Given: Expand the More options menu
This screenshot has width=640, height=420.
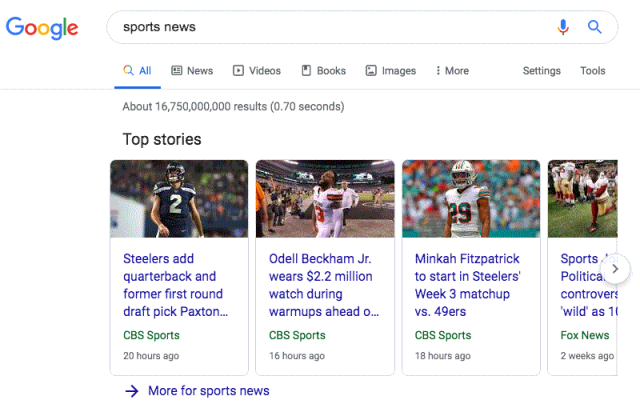Looking at the screenshot, I should [452, 71].
